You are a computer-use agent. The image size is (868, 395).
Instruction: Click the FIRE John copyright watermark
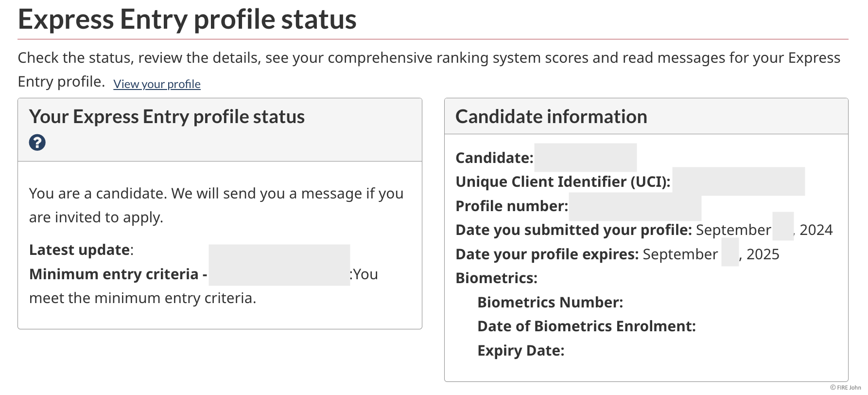pos(846,388)
